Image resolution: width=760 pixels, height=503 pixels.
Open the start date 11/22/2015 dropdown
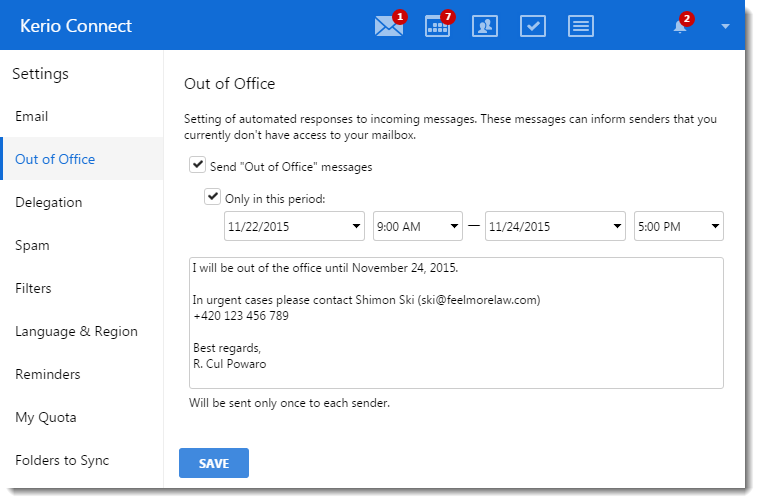point(294,226)
